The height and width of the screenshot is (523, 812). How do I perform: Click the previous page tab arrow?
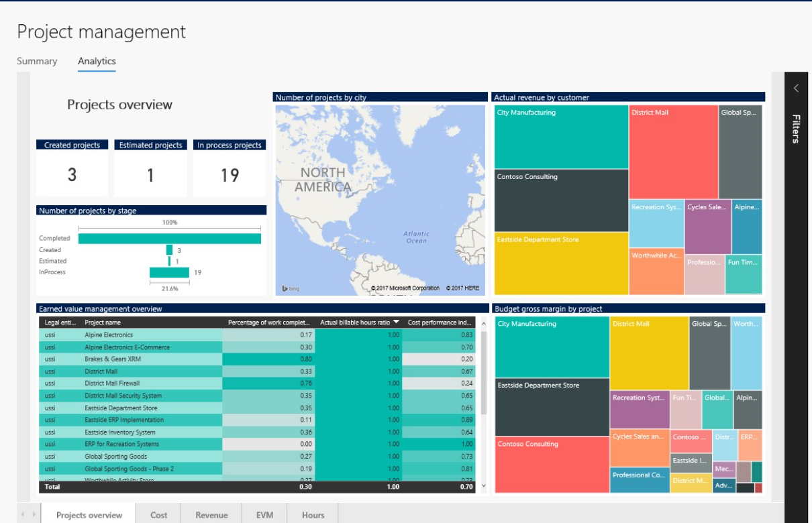[x=22, y=514]
